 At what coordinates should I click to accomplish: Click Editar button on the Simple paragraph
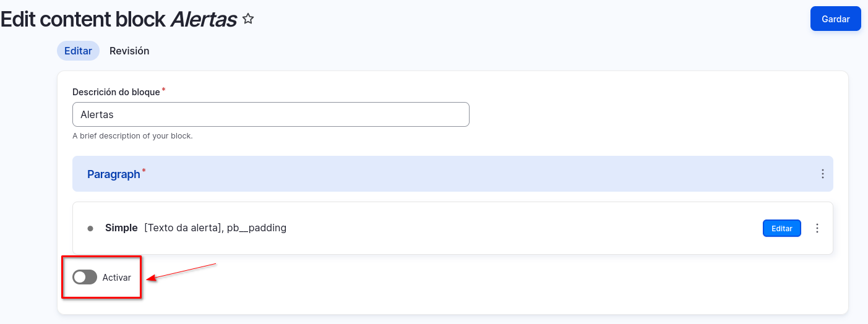click(x=781, y=228)
